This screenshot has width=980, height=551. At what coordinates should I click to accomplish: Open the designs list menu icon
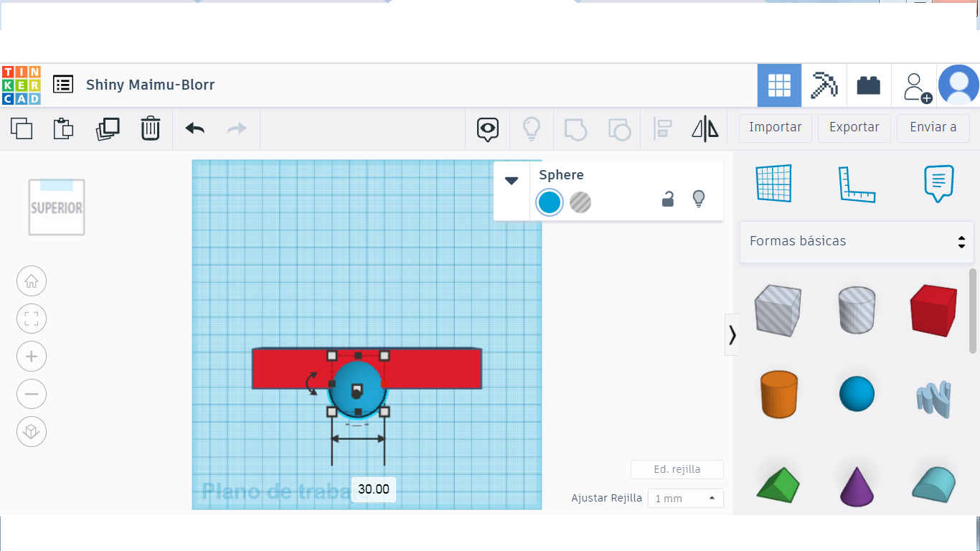[x=63, y=85]
